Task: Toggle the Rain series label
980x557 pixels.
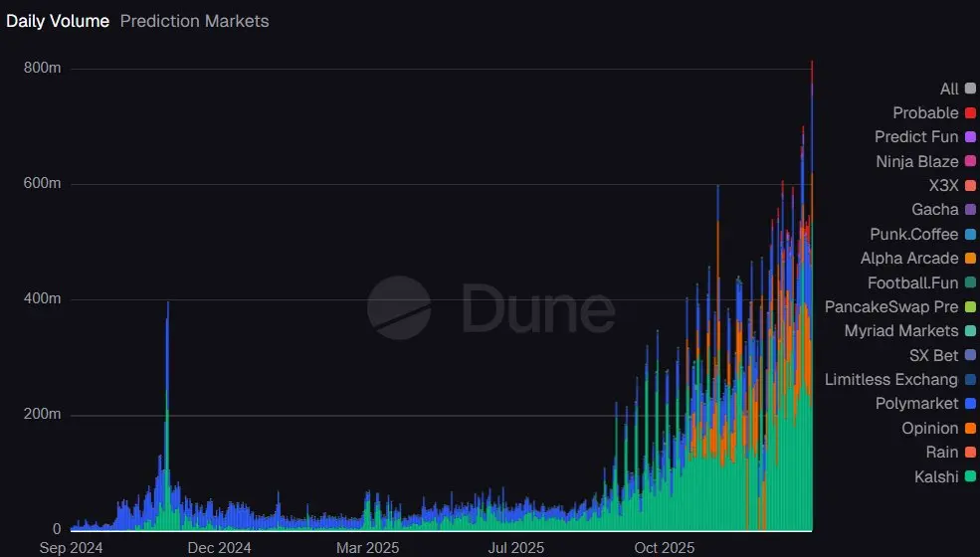Action: 942,452
